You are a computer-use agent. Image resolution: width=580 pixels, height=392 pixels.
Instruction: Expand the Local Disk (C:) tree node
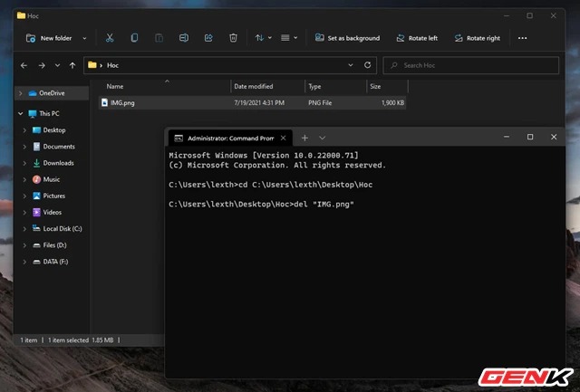24,229
